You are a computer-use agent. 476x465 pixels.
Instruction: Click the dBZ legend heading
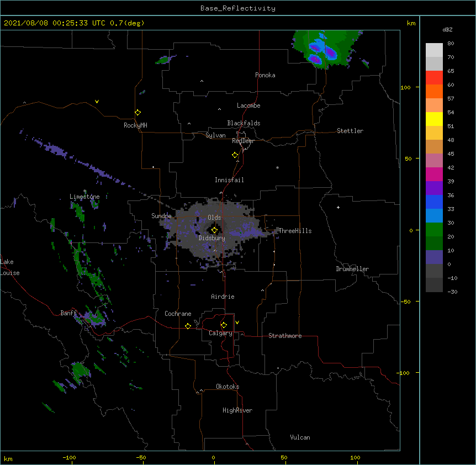pyautogui.click(x=447, y=30)
